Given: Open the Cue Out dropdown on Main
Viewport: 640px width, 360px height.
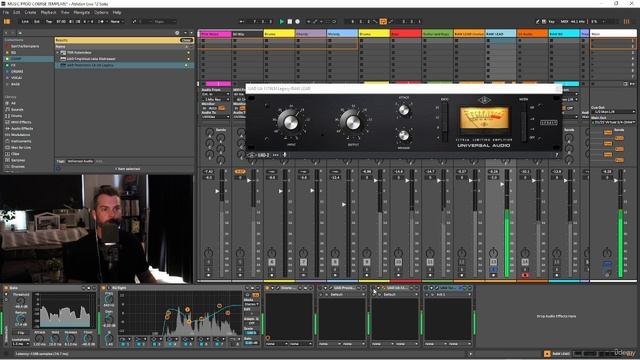Looking at the screenshot, I should (613, 111).
